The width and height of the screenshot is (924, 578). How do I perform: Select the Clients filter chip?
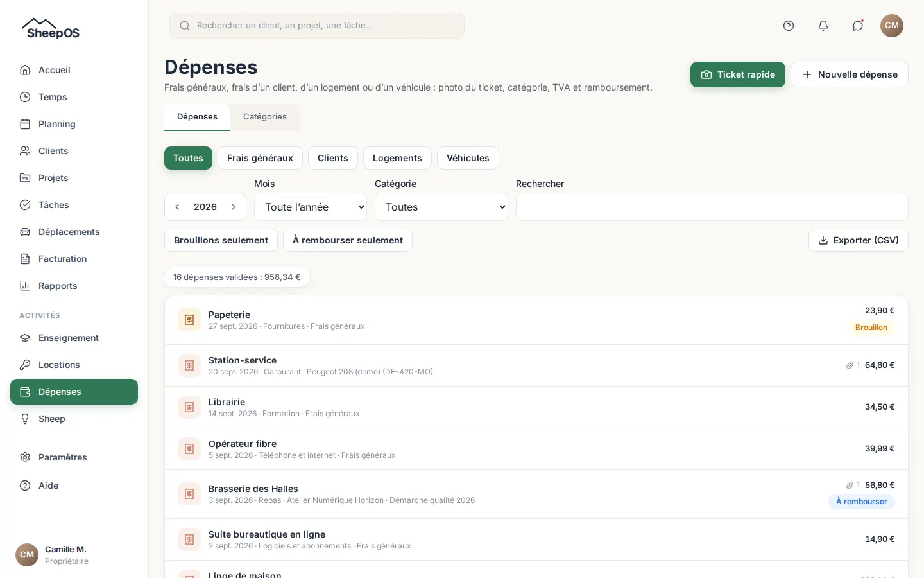click(333, 158)
